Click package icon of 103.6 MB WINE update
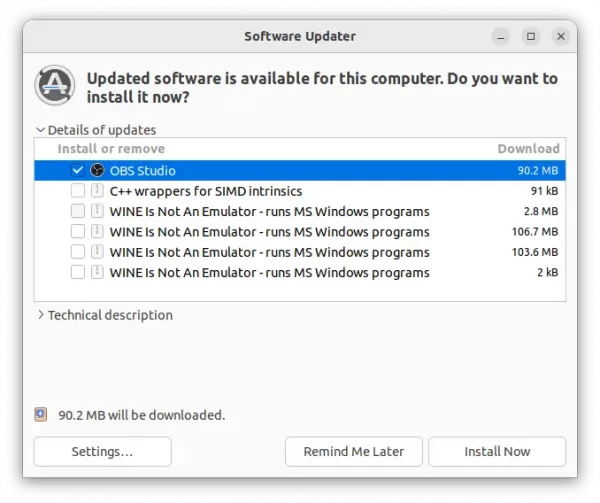The image size is (600, 503). coord(97,252)
